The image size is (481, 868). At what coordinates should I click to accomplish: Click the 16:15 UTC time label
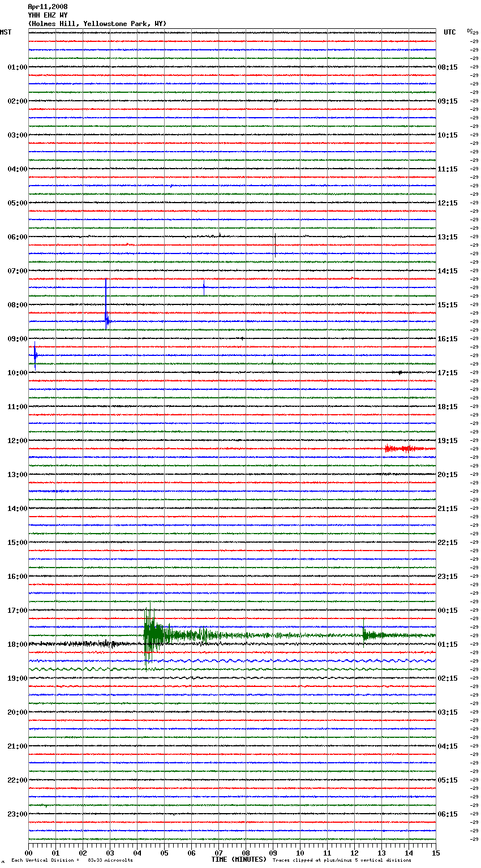pos(448,339)
